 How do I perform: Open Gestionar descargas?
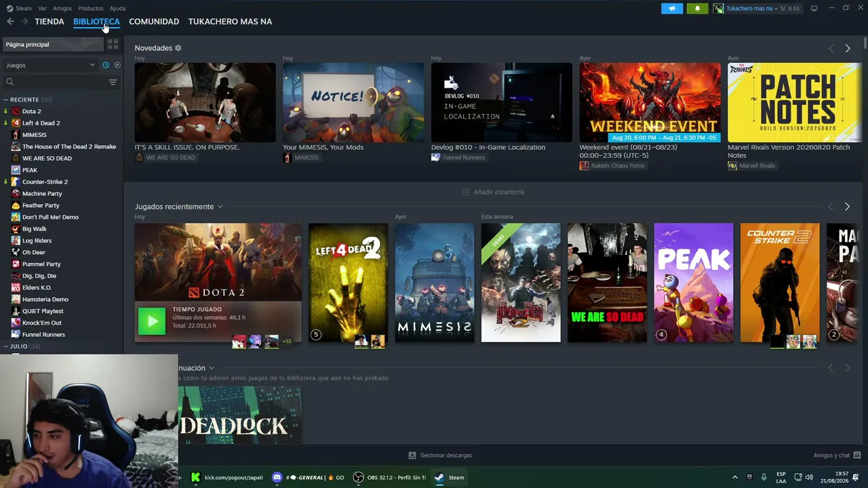[x=440, y=455]
